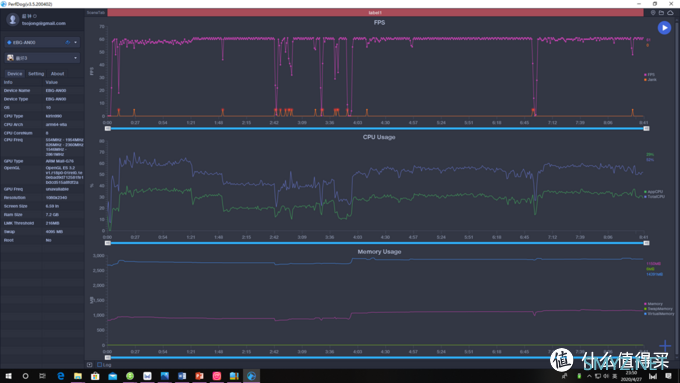Click the LMK Threshold row
Viewport: 680px width, 383px height.
tap(42, 223)
